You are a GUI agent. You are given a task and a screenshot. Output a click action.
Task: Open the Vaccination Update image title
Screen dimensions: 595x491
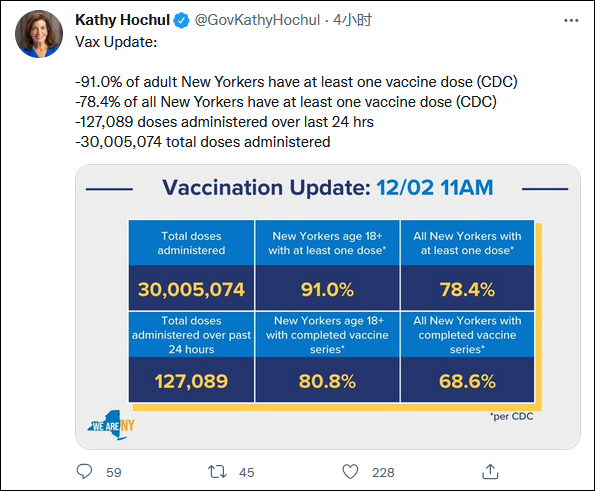[x=327, y=187]
